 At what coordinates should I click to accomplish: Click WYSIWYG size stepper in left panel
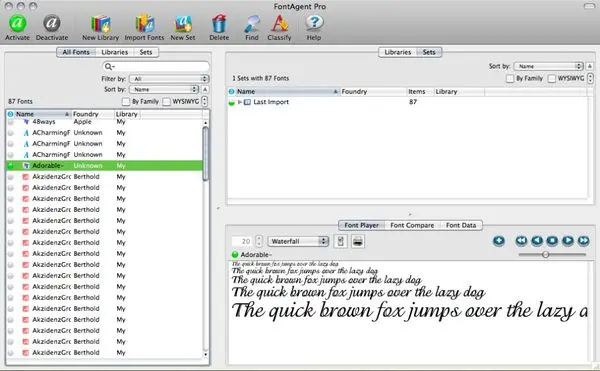[x=205, y=102]
